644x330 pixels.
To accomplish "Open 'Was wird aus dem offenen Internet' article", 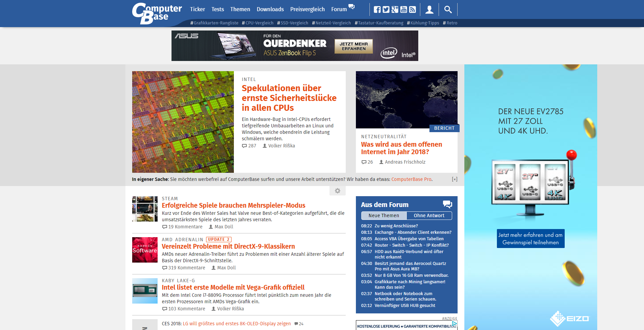I will click(x=402, y=148).
